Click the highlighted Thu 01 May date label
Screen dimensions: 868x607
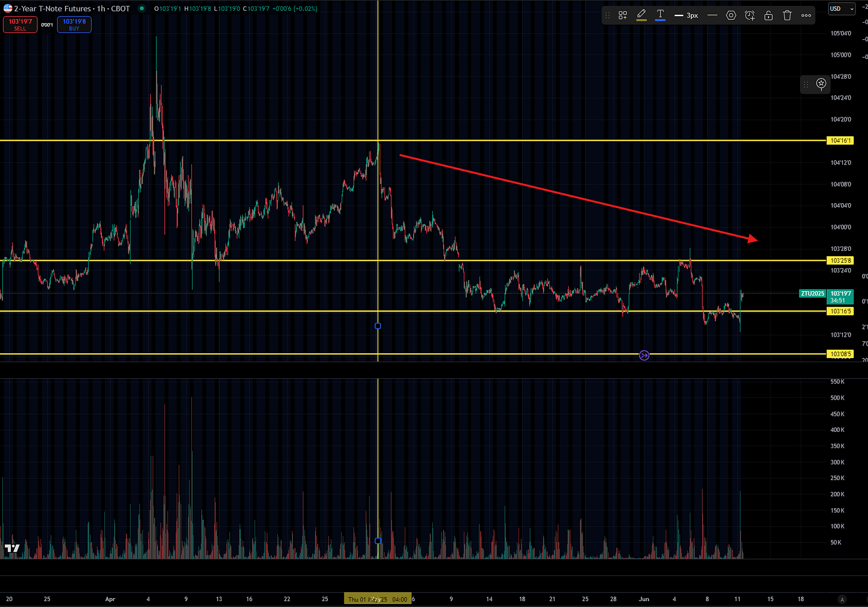(377, 599)
